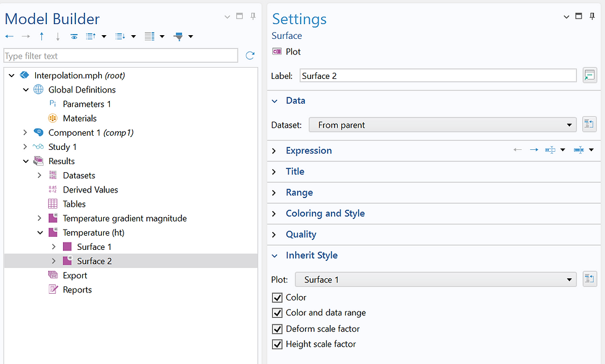Click the icon button beside the Label field
Screen dimensions: 605x364
tap(590, 75)
